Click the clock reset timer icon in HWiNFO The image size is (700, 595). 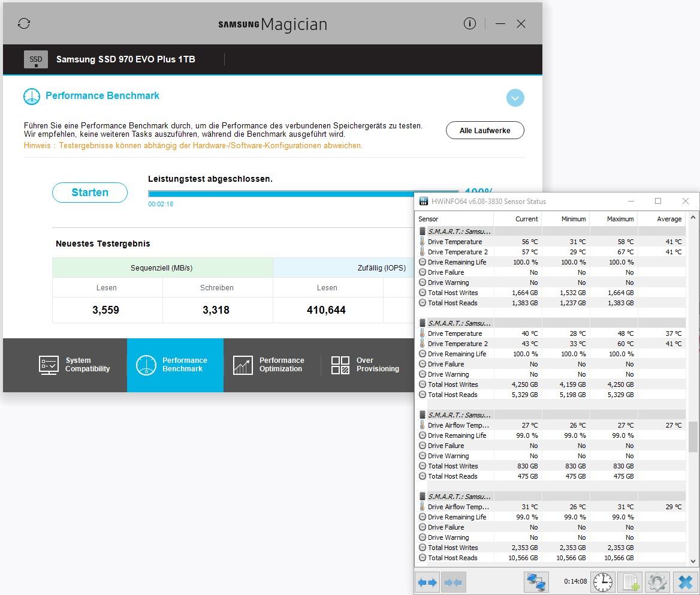(x=603, y=582)
